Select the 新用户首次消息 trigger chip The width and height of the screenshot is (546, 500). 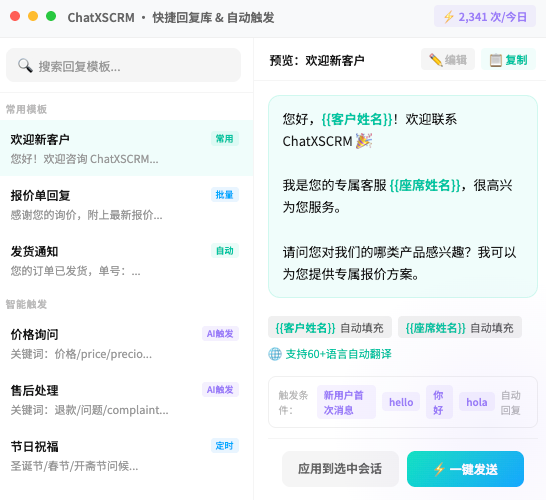click(346, 402)
